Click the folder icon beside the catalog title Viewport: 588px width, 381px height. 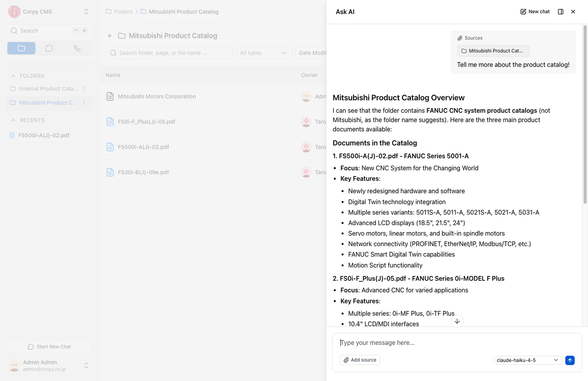(122, 36)
